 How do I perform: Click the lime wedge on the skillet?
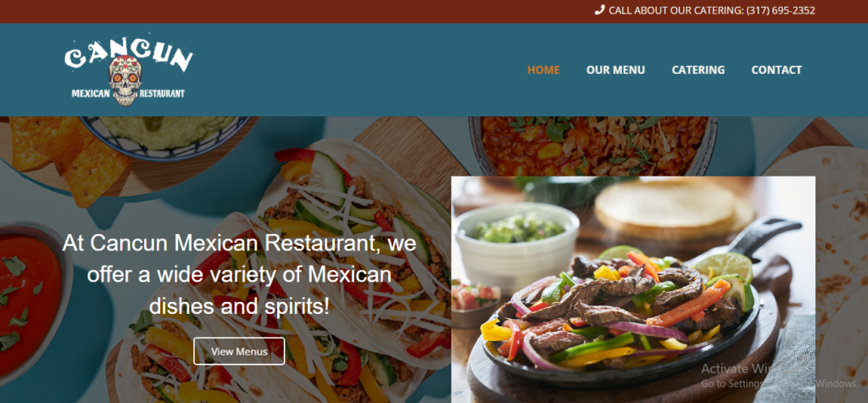click(729, 267)
